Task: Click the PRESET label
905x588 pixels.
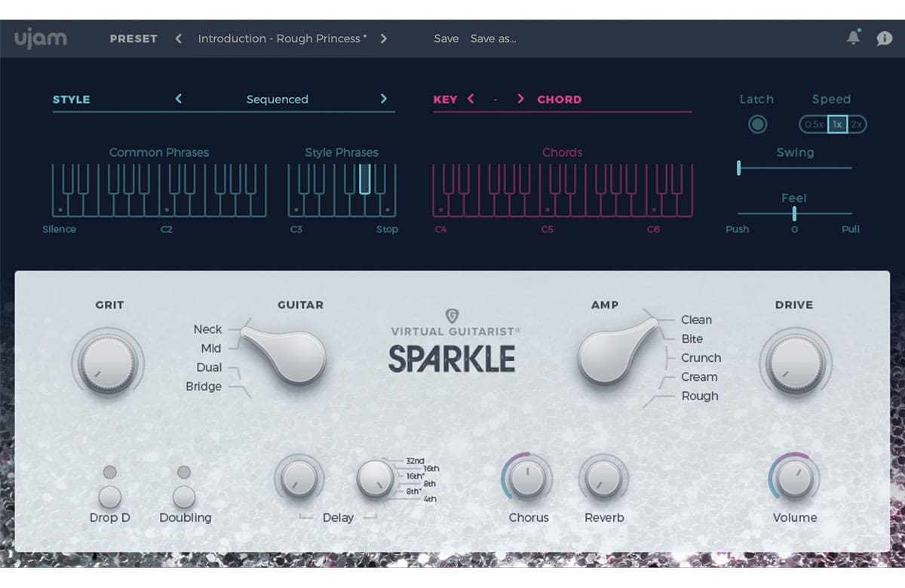Action: tap(133, 38)
